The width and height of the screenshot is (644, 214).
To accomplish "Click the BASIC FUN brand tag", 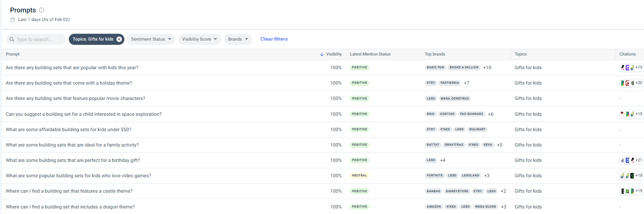I will [435, 67].
